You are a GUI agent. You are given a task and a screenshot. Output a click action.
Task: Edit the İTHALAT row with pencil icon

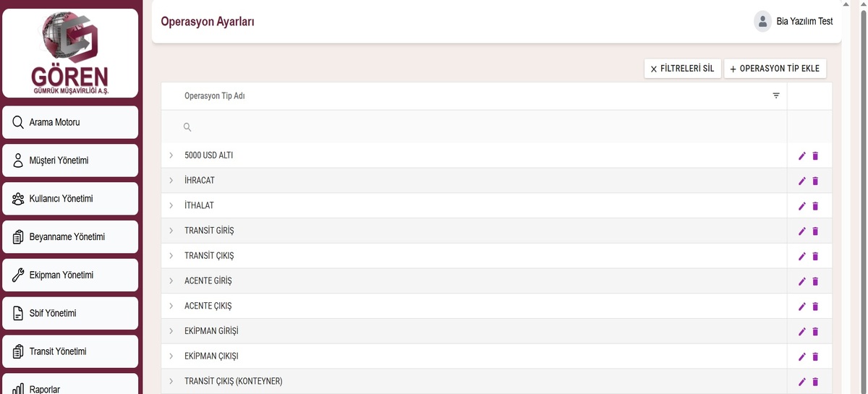click(x=801, y=206)
